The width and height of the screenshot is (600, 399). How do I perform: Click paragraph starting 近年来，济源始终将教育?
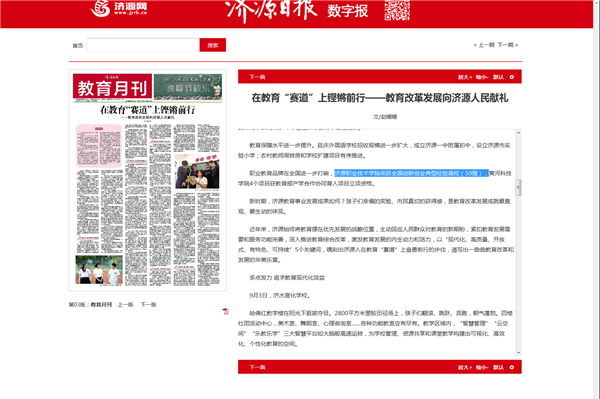tap(376, 244)
